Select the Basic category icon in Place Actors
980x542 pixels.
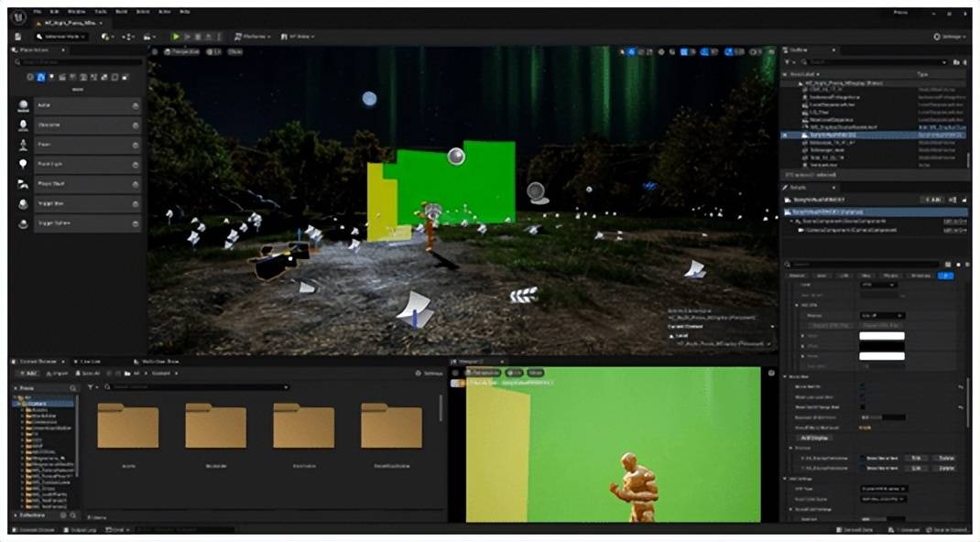pyautogui.click(x=41, y=77)
